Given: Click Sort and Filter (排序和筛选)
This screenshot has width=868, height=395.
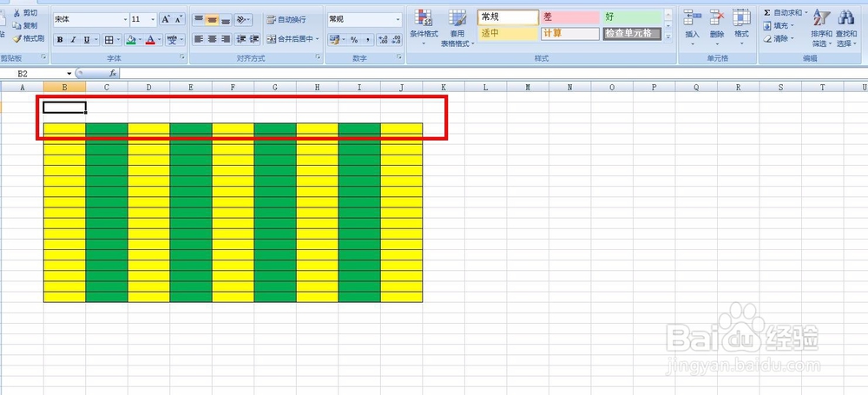Looking at the screenshot, I should point(821,28).
